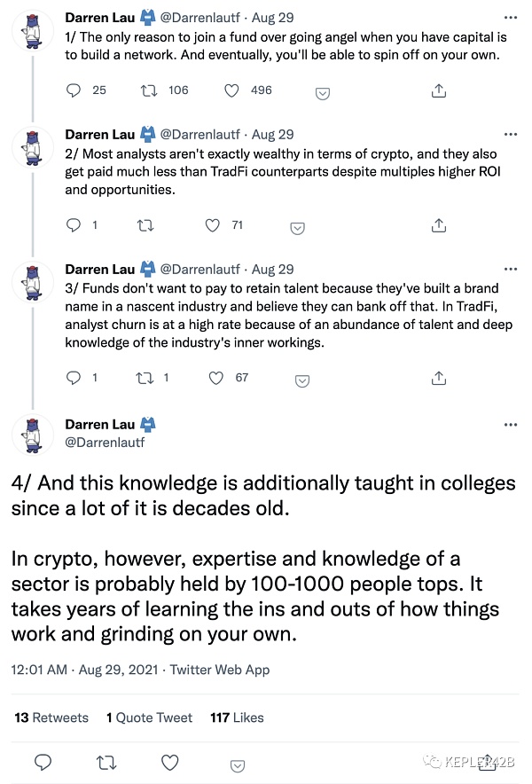Image resolution: width=532 pixels, height=784 pixels.
Task: Open more options menu on tweet 2/
Action: click(x=510, y=134)
